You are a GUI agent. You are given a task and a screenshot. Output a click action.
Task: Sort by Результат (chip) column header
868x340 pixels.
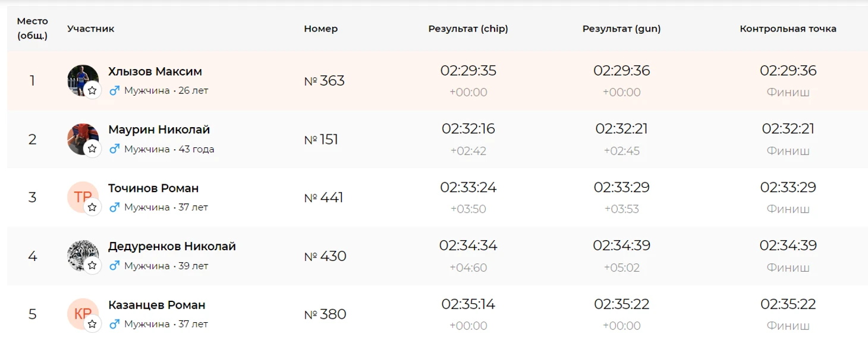click(x=468, y=29)
